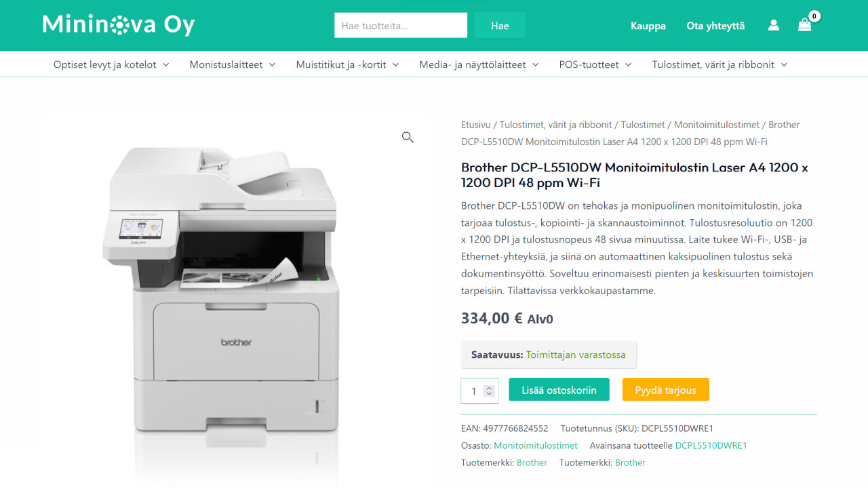868x488 pixels.
Task: Open the Brother printer product image
Action: (x=221, y=289)
